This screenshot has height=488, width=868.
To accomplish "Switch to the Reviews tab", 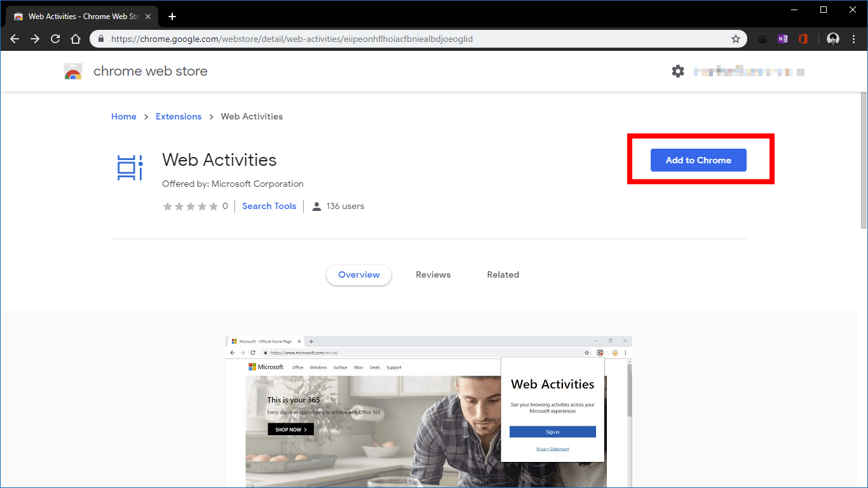I will pyautogui.click(x=433, y=275).
